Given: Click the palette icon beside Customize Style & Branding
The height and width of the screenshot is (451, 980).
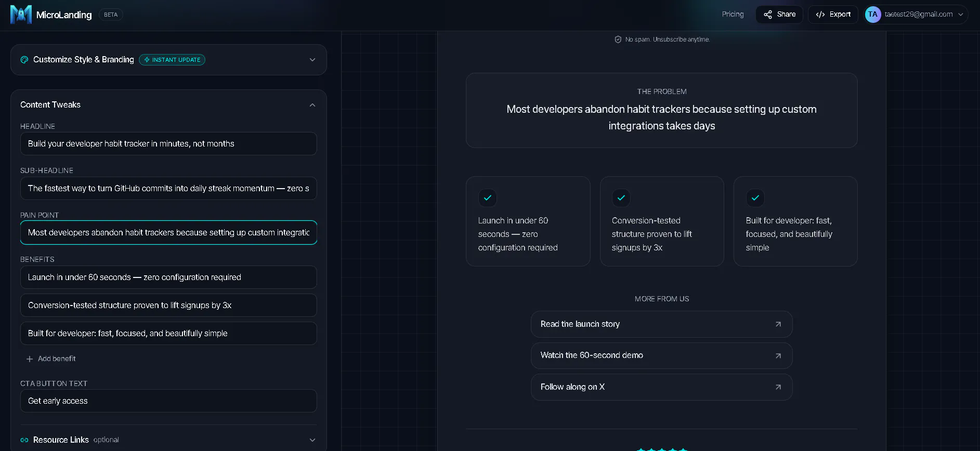Looking at the screenshot, I should pyautogui.click(x=24, y=60).
